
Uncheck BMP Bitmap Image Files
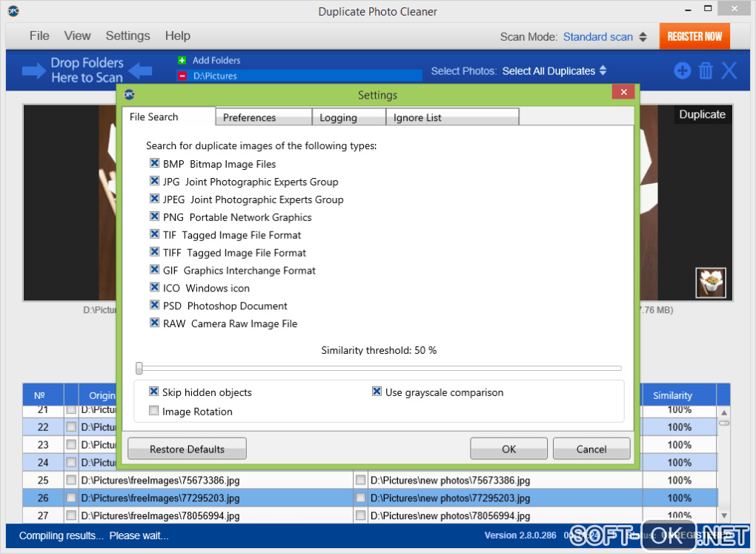[x=154, y=163]
